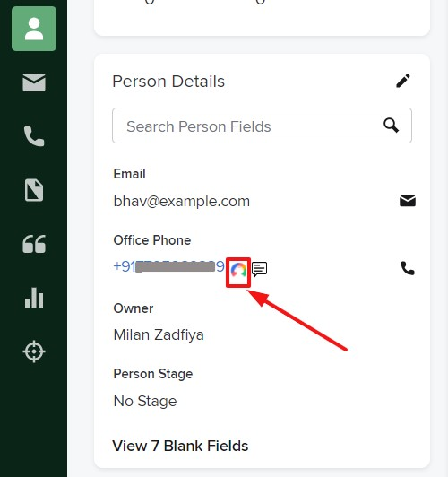Open the Quotes sidebar icon

[x=34, y=244]
